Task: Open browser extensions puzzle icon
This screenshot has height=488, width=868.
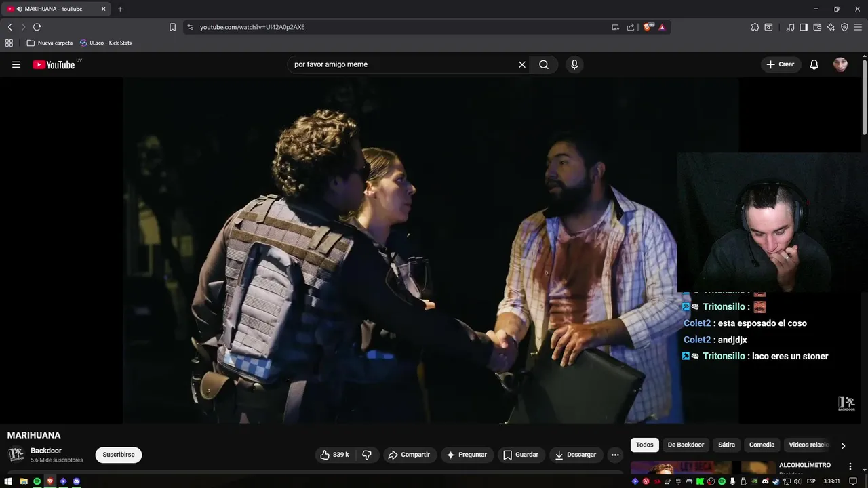Action: [x=755, y=27]
